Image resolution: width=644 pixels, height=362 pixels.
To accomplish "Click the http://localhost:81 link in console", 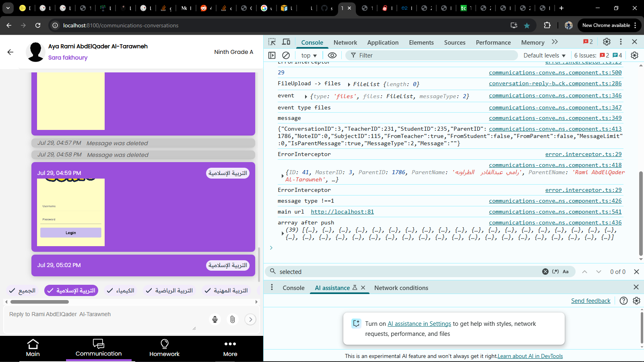I will pyautogui.click(x=342, y=212).
